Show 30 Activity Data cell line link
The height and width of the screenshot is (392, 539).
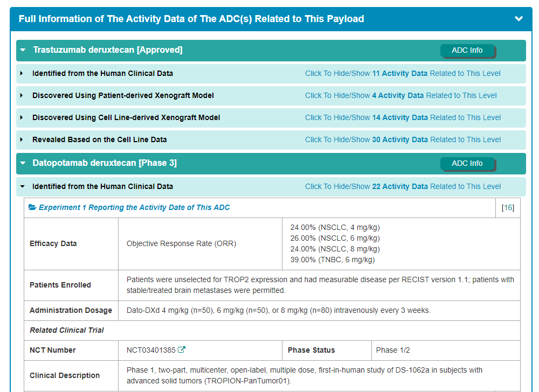pyautogui.click(x=402, y=139)
